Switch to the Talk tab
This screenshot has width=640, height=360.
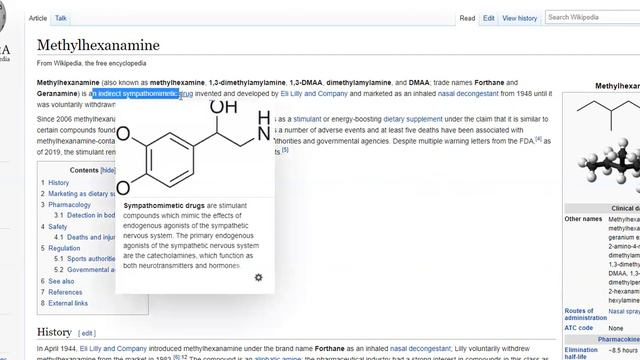61,18
